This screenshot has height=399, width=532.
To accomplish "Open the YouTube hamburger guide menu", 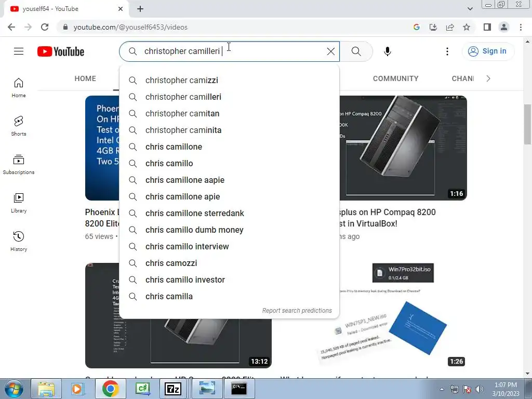I will pos(19,51).
